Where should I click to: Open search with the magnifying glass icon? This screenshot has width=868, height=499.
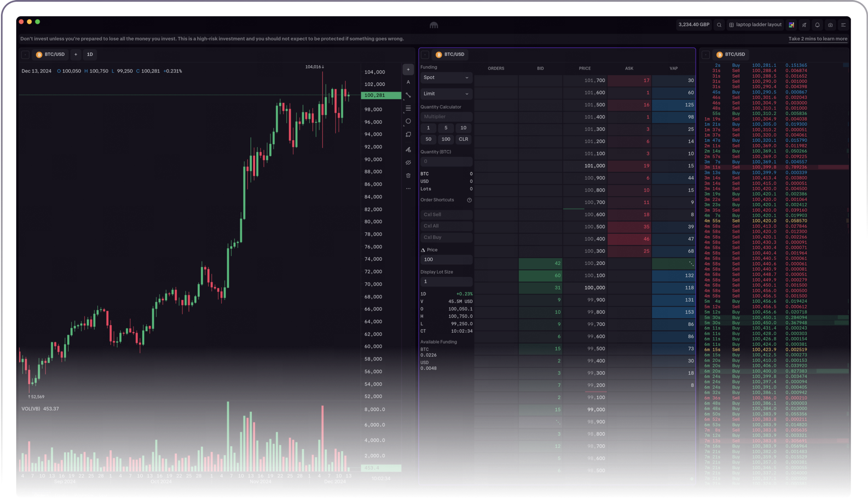click(719, 25)
